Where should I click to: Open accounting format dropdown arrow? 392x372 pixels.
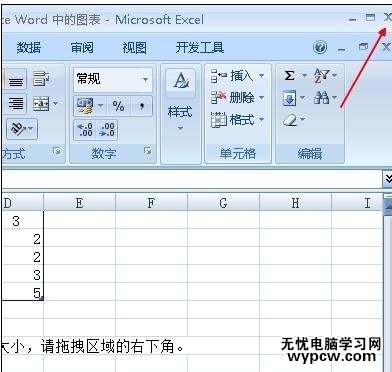pos(100,106)
